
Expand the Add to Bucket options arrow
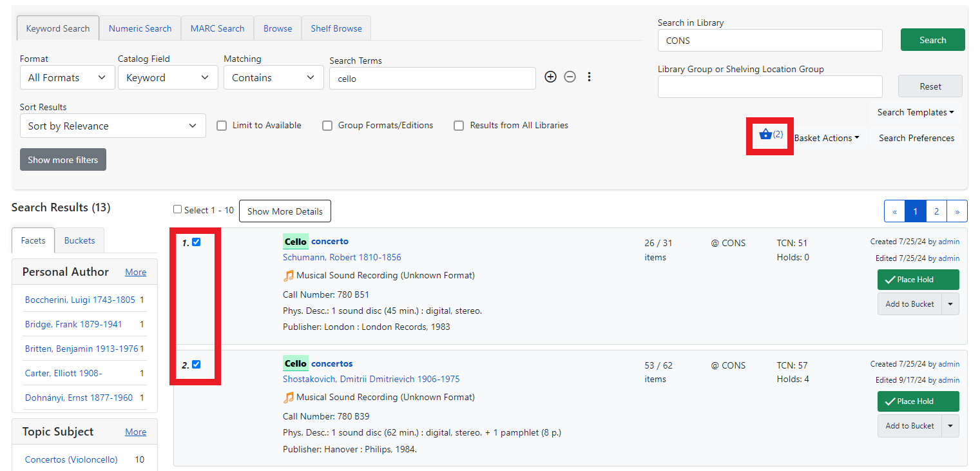(950, 303)
